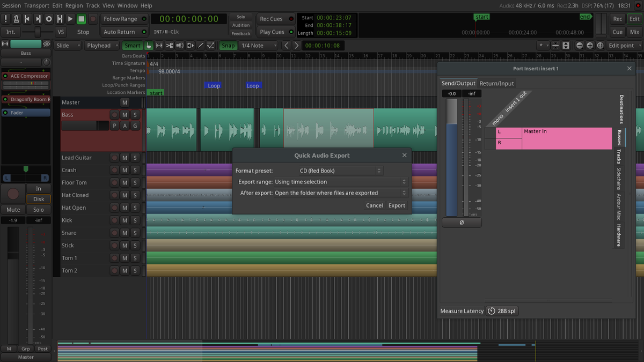The height and width of the screenshot is (362, 644).
Task: Select the Grab hand tool
Action: 149,46
